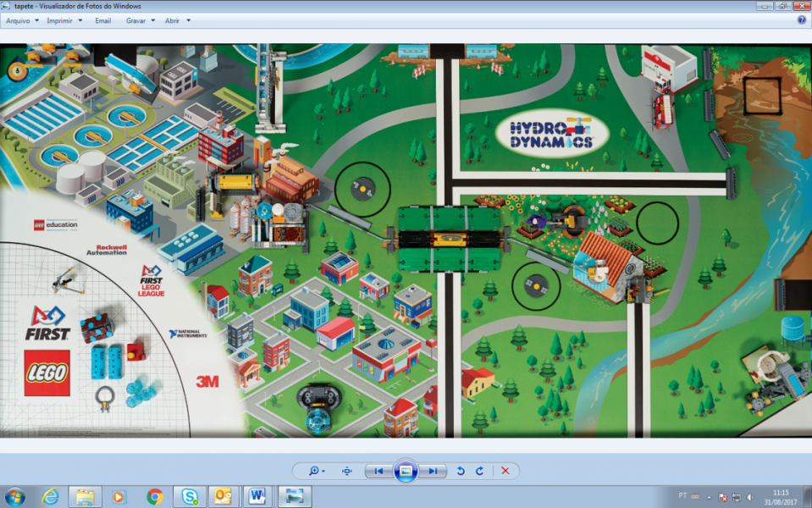
Task: Click the Photo Viewer icon in the title bar
Action: point(6,6)
